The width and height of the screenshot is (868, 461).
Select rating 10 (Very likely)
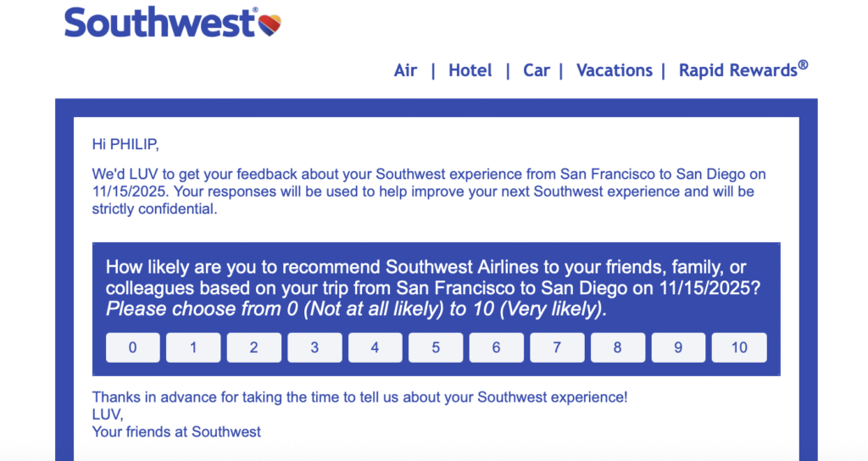pos(739,347)
